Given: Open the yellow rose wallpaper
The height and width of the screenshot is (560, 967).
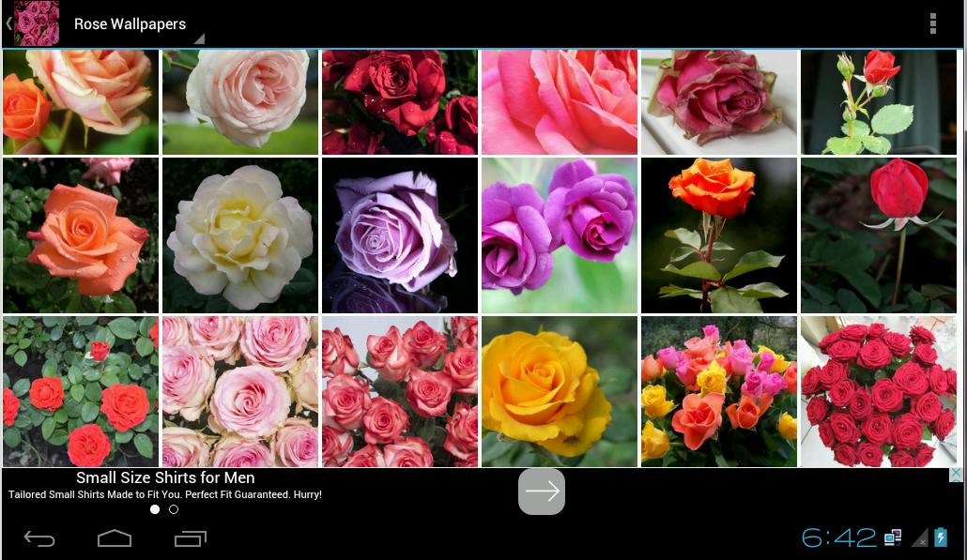Looking at the screenshot, I should click(560, 392).
